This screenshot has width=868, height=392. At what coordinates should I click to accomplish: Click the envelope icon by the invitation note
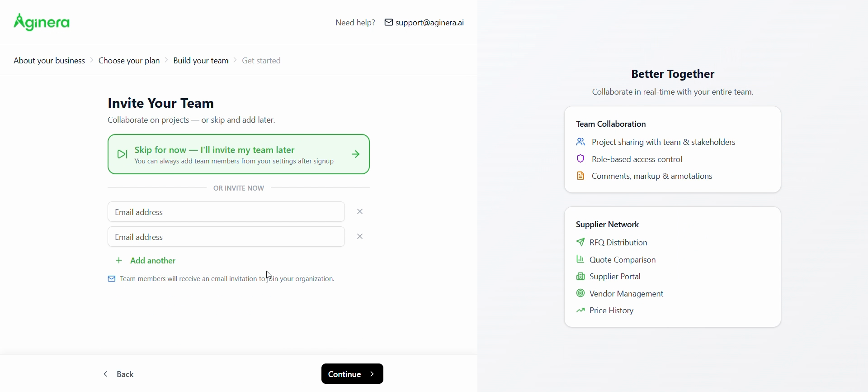[112, 279]
